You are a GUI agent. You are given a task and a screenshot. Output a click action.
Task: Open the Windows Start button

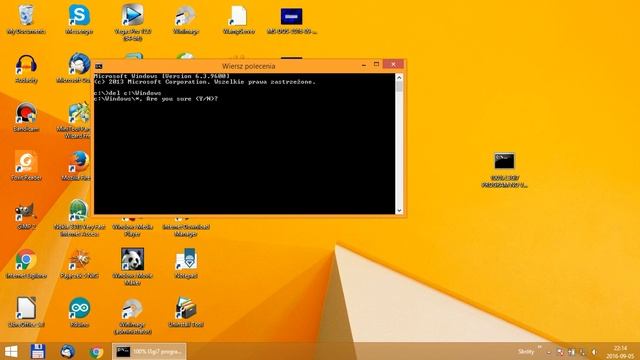tap(11, 351)
